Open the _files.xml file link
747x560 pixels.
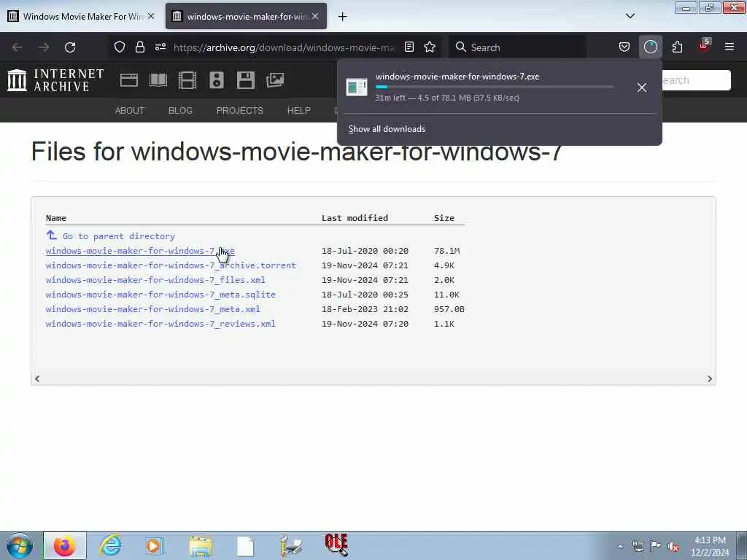(155, 280)
